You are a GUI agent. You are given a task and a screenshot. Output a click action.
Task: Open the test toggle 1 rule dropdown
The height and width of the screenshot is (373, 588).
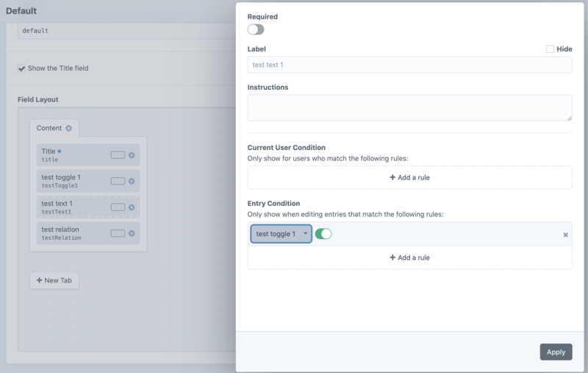click(x=281, y=234)
